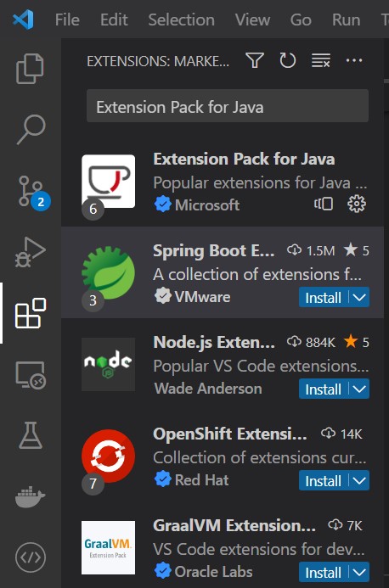Click the 1.5M download count
The height and width of the screenshot is (588, 389).
click(311, 250)
